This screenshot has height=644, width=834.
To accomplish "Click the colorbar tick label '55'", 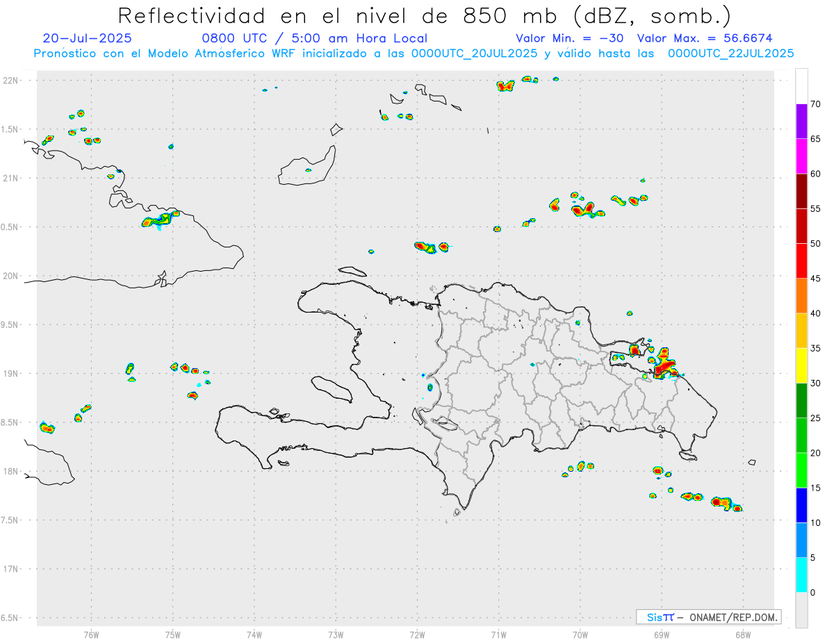I will tap(816, 208).
